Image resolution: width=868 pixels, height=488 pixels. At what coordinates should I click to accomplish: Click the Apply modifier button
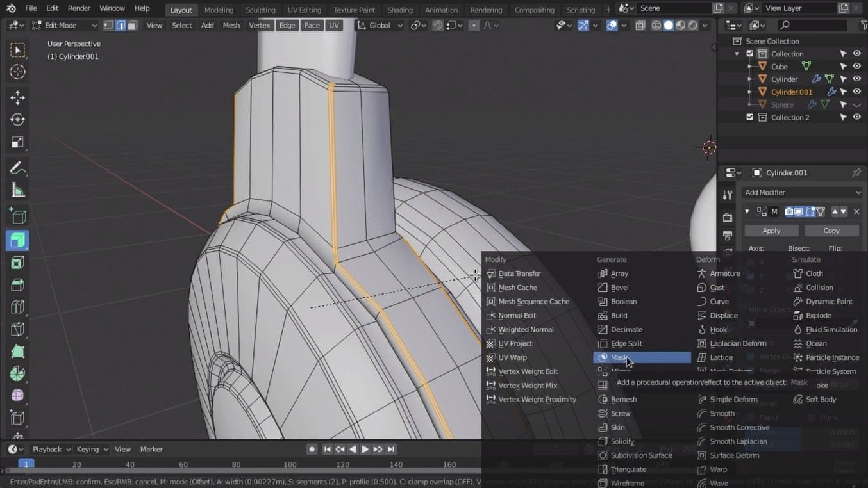pos(771,231)
